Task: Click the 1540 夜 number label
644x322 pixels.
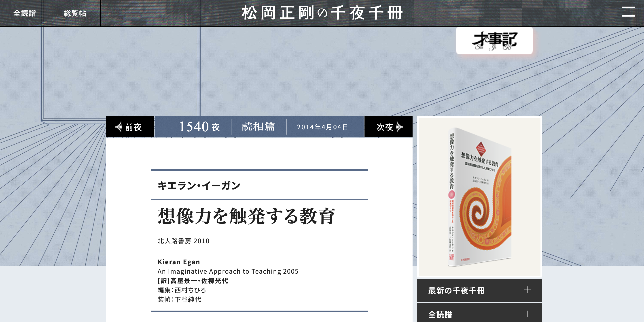Action: pos(199,127)
